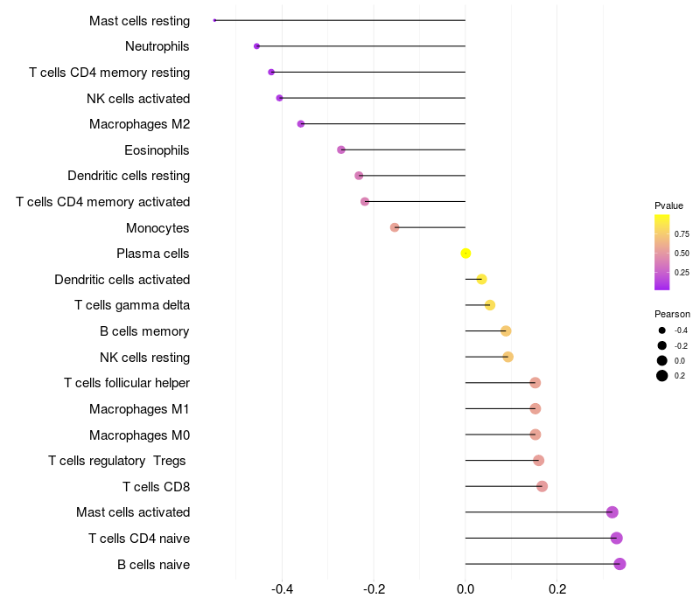Click the Pvalue color gradient bar

coord(662,252)
